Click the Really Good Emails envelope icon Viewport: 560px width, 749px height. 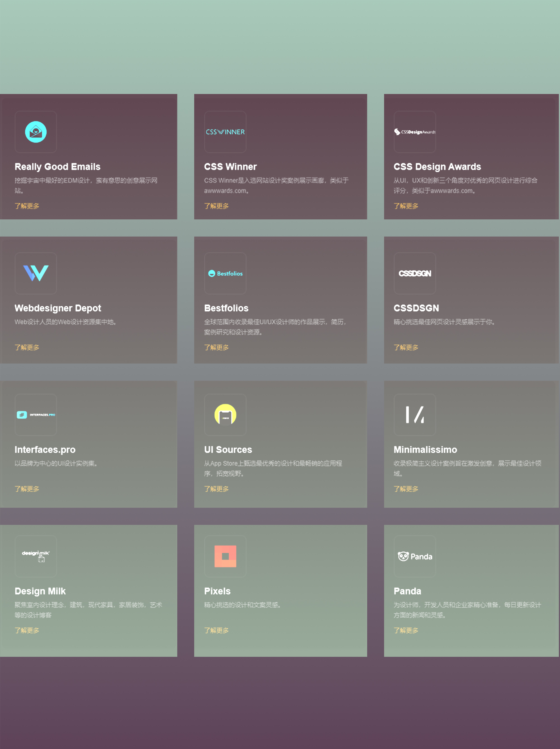35,132
